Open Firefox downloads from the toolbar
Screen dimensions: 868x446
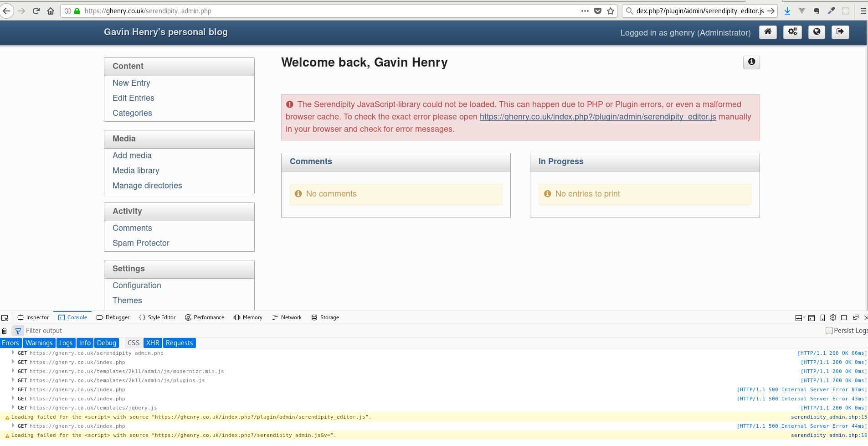click(787, 10)
